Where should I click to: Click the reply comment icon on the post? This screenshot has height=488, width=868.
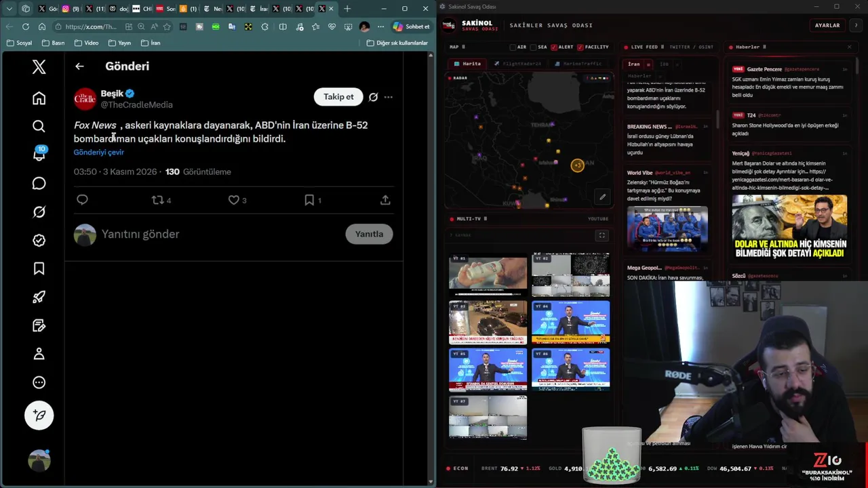[x=82, y=200]
